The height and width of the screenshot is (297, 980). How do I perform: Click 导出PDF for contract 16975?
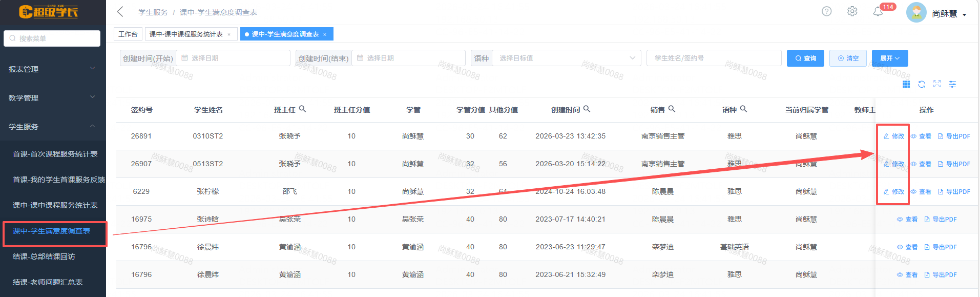(940, 220)
